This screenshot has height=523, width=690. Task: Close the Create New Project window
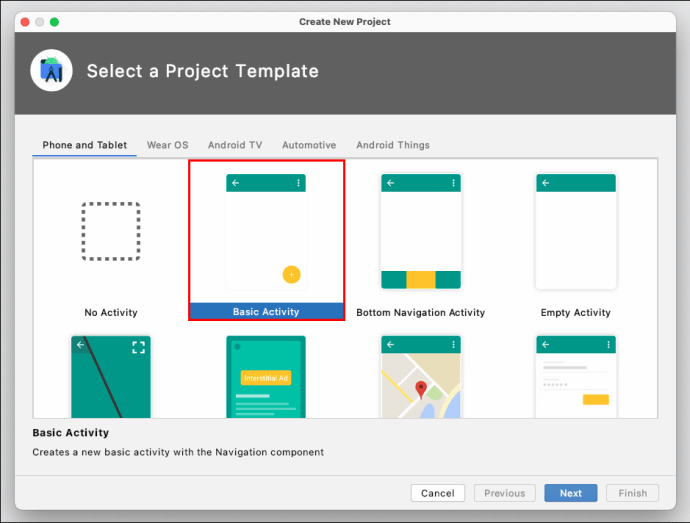pos(25,22)
